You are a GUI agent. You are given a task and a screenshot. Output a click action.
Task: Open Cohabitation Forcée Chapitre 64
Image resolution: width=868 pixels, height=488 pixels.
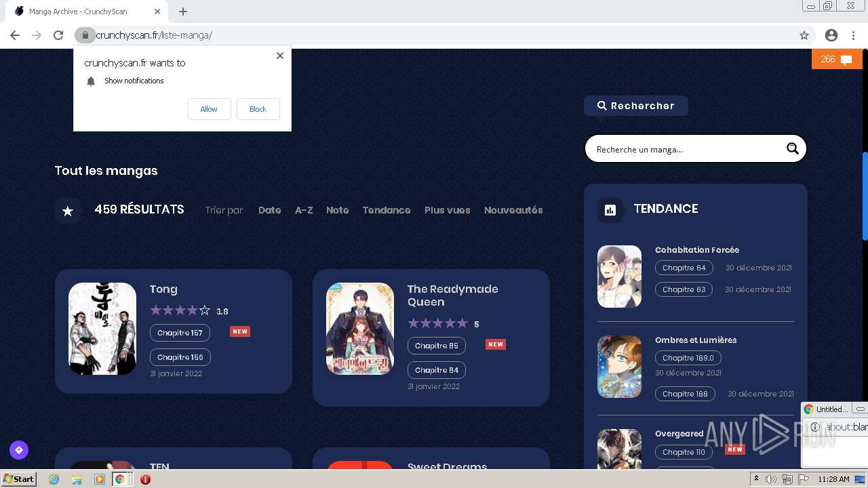[x=684, y=268]
